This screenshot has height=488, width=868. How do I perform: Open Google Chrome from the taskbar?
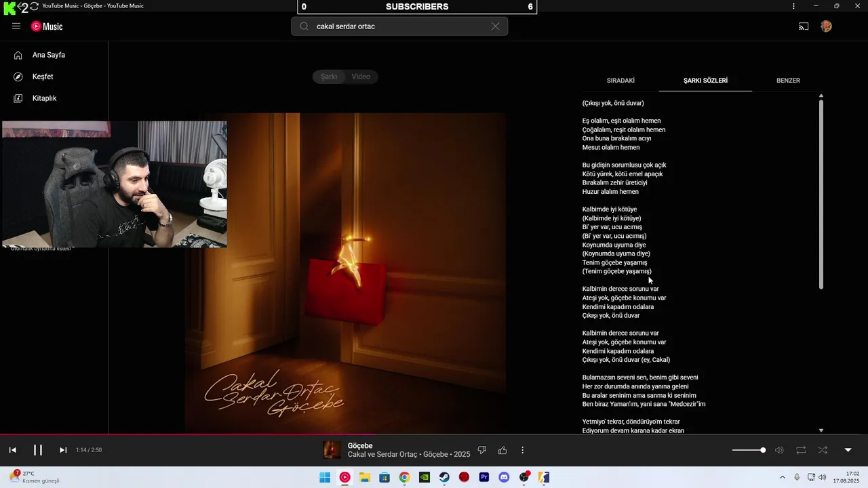point(404,477)
